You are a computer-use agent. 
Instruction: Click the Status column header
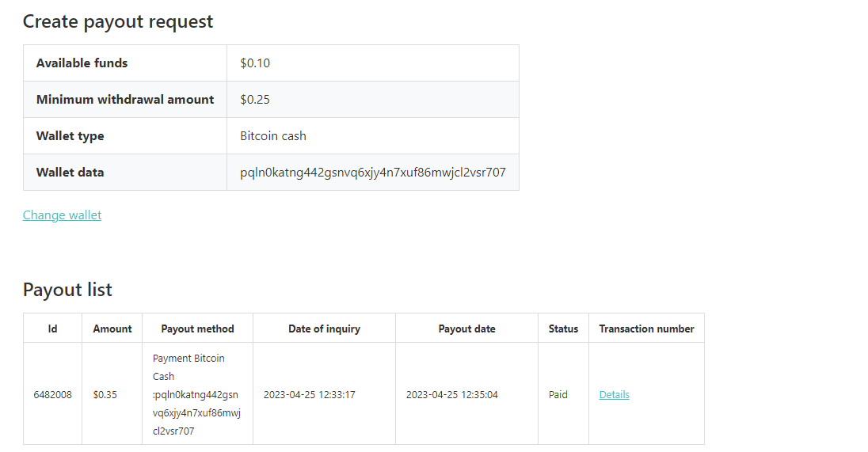(x=563, y=329)
